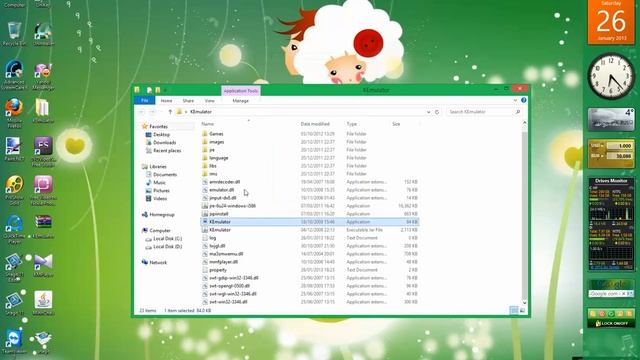Image resolution: width=640 pixels, height=360 pixels.
Task: Select Recent places under Favorites
Action: 167,151
